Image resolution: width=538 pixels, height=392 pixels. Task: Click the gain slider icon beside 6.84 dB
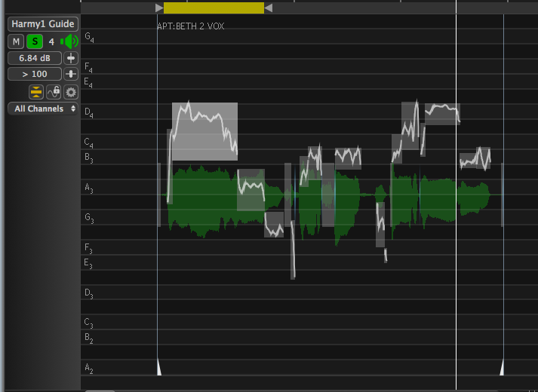tap(71, 58)
